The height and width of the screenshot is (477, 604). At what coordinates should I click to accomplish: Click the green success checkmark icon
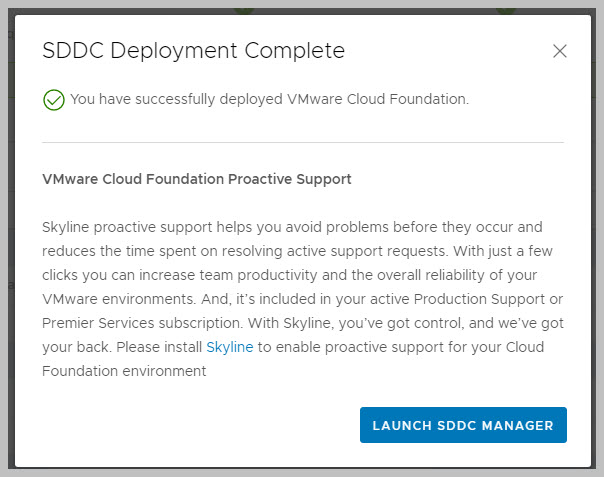click(54, 100)
